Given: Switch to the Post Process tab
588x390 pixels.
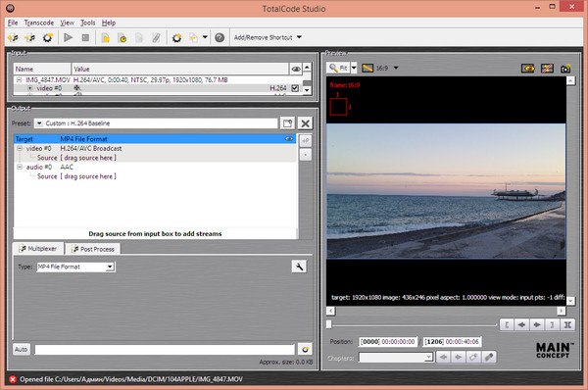Looking at the screenshot, I should 93,249.
